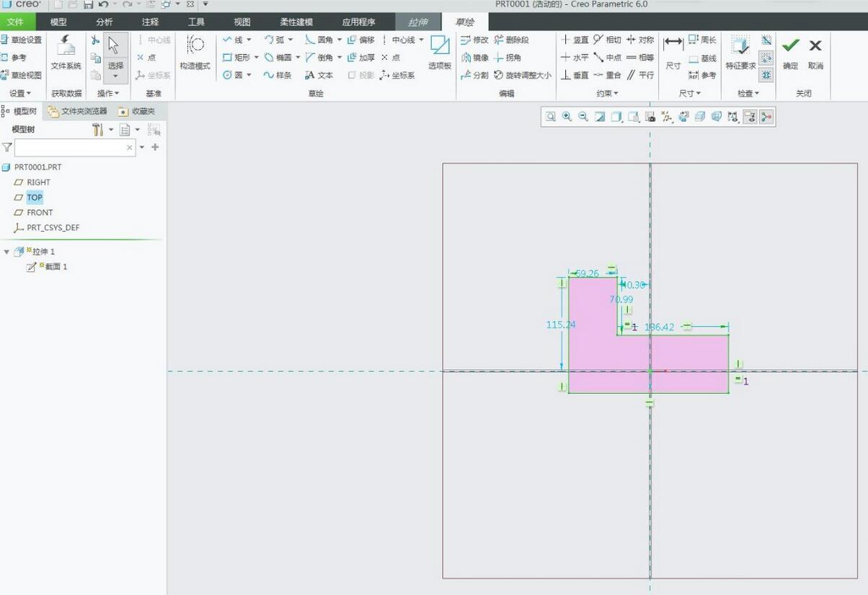Expand the 检查 (Inspect) group dropdown
Screen dimensions: 868x595
point(748,94)
